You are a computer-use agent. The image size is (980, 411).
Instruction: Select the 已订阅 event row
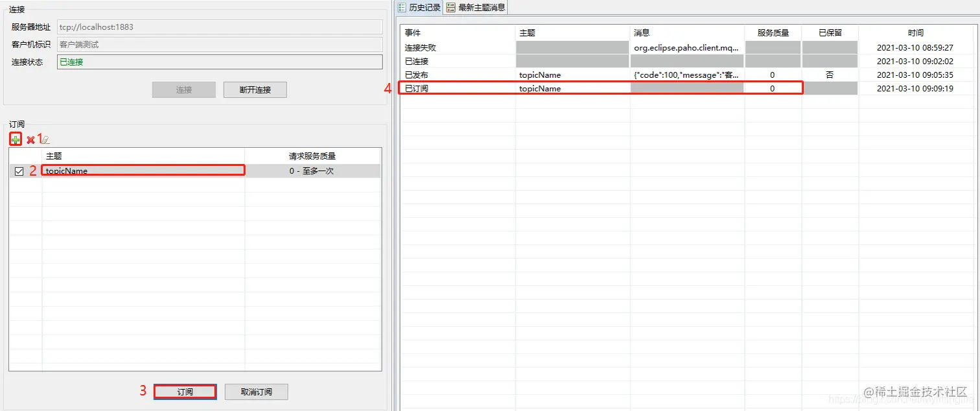point(686,89)
